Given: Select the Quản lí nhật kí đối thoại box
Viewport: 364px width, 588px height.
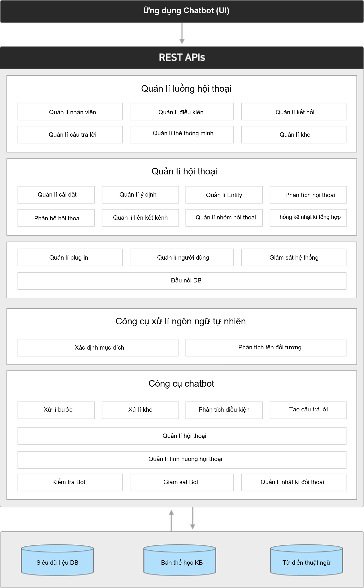Looking at the screenshot, I should (x=294, y=482).
